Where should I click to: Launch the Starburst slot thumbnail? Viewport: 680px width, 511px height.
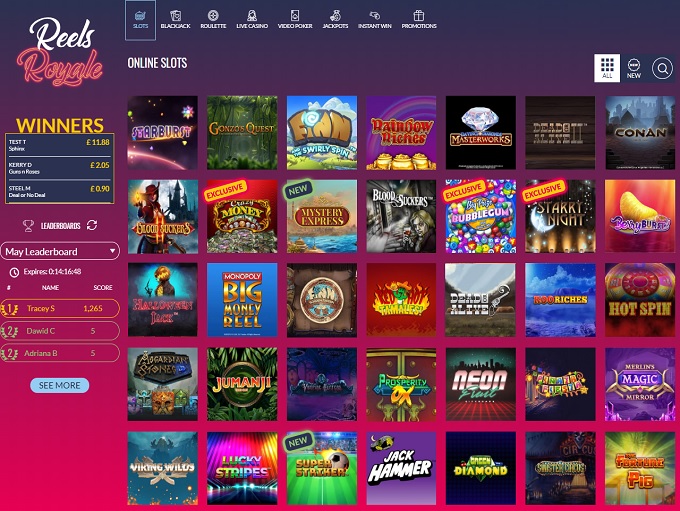[x=163, y=132]
